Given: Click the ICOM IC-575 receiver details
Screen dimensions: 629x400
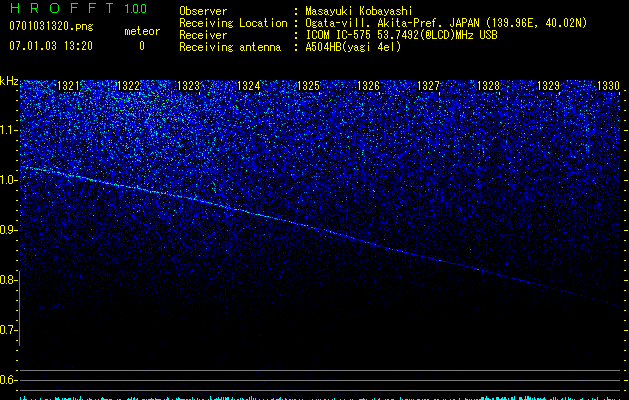Looking at the screenshot, I should coord(401,35).
